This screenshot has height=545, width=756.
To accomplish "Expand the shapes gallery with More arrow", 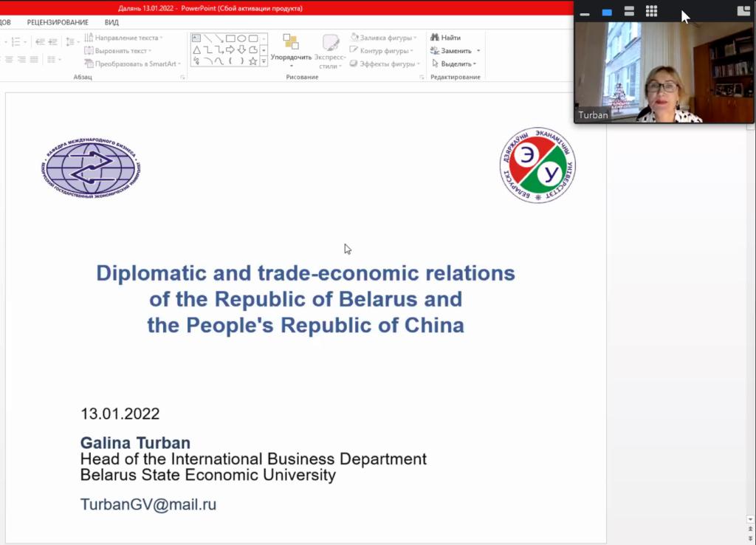I will click(264, 62).
